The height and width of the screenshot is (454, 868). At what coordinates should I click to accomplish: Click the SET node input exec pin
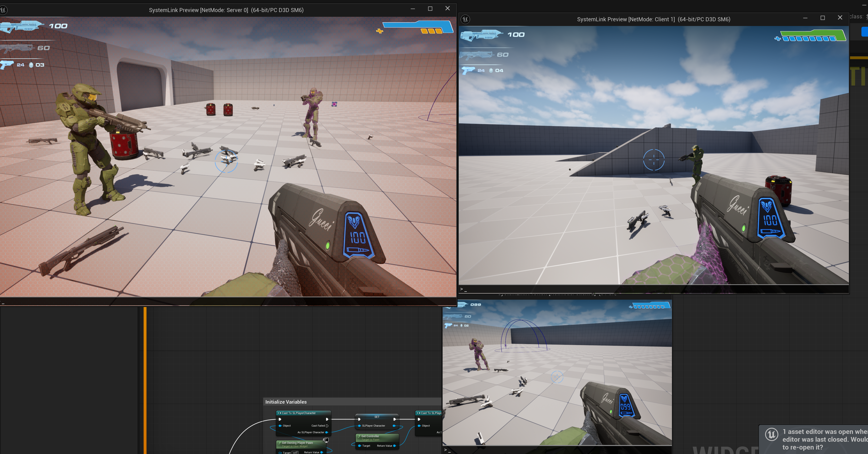coord(359,419)
